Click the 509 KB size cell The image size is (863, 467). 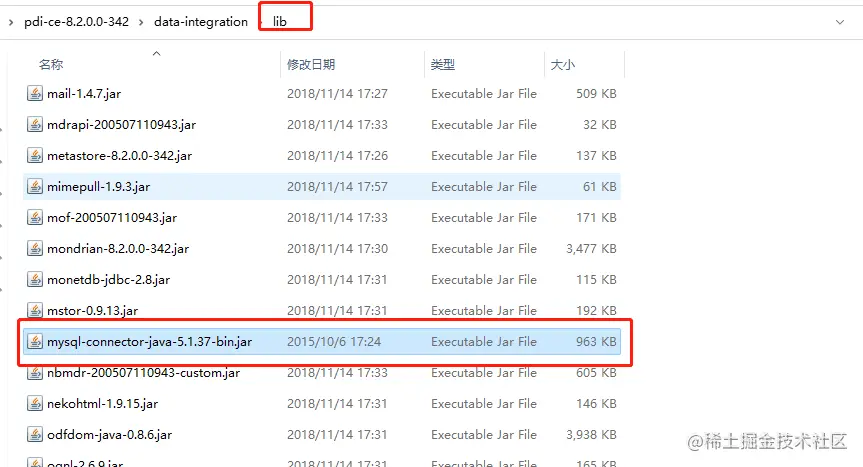[596, 94]
